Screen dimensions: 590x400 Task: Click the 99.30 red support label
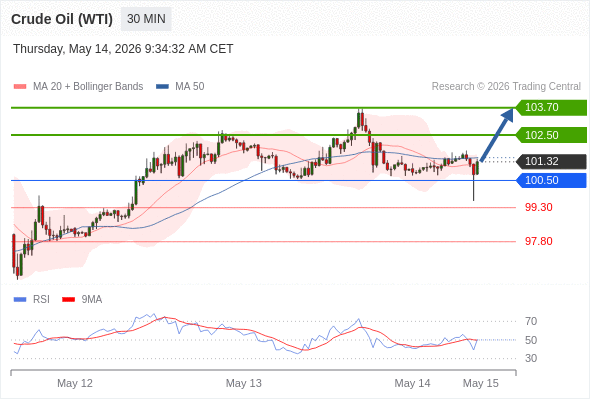[x=538, y=207]
